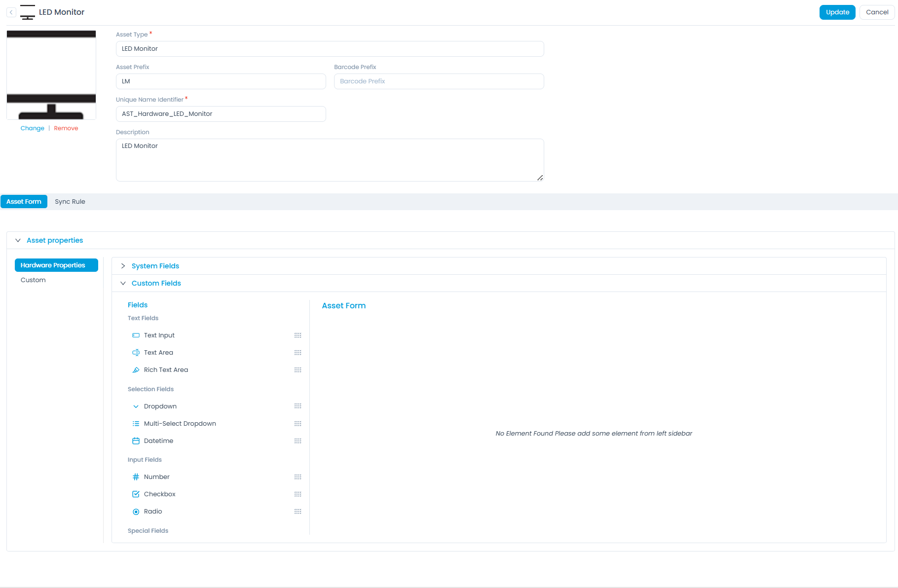Image resolution: width=898 pixels, height=588 pixels.
Task: Select the Datetime field icon
Action: tap(136, 441)
